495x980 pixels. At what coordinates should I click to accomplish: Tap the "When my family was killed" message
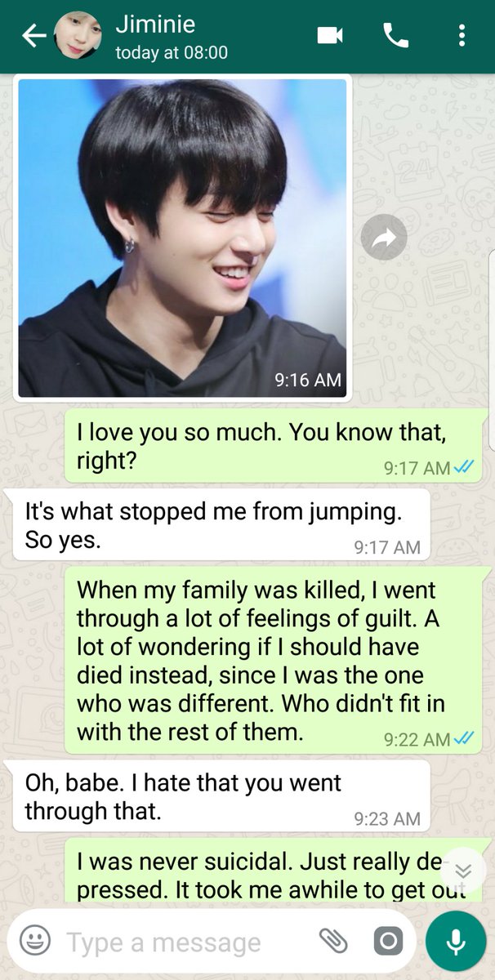274,661
